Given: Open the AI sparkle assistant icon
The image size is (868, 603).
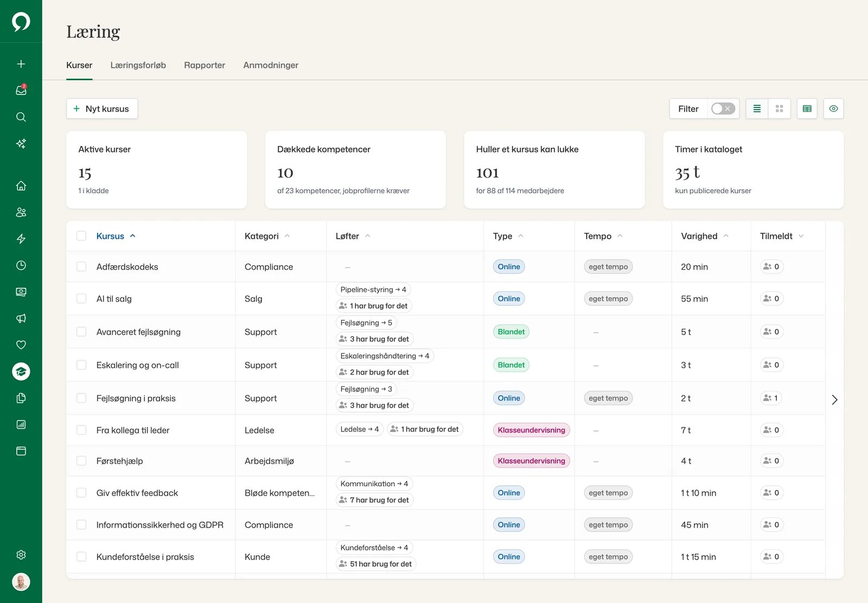Looking at the screenshot, I should tap(21, 143).
